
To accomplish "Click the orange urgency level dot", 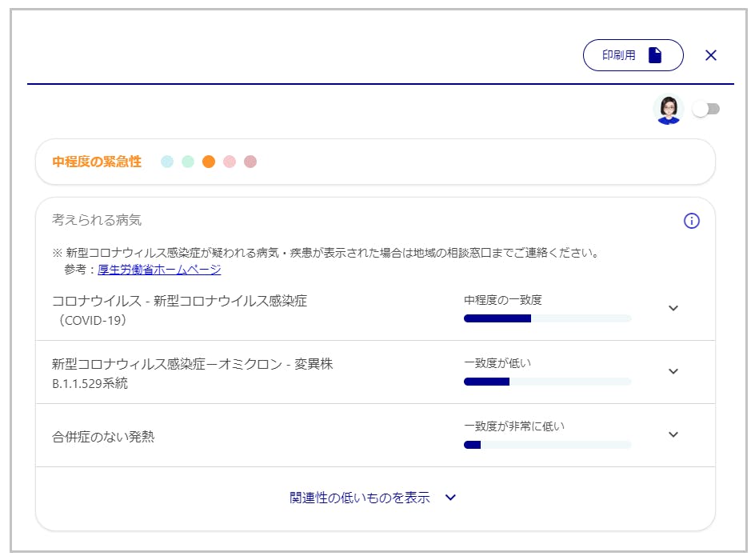I will pyautogui.click(x=209, y=162).
